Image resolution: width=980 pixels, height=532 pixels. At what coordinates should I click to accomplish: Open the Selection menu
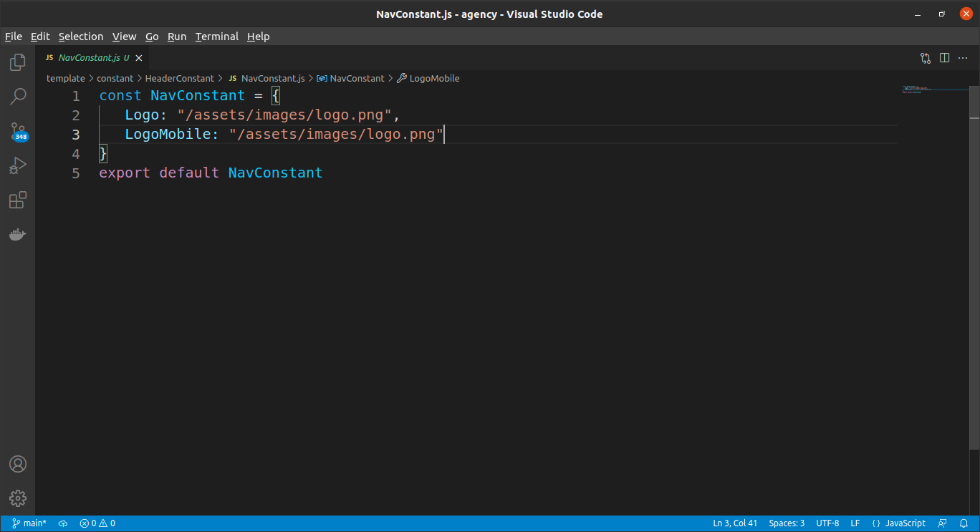tap(81, 37)
